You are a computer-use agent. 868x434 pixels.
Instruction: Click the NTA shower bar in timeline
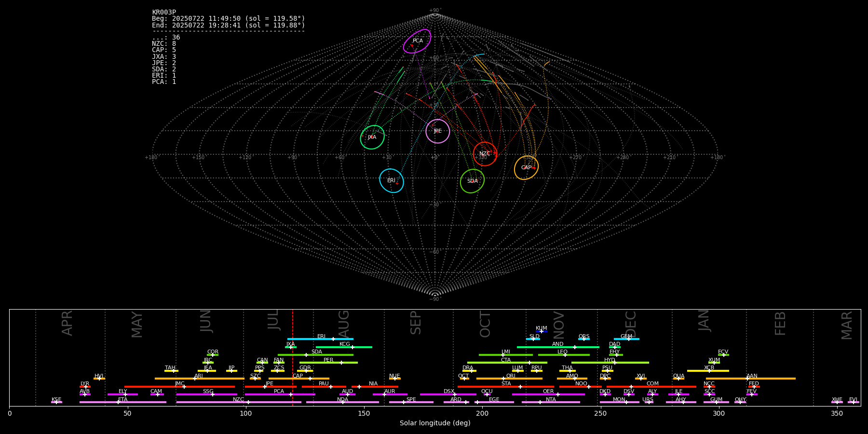tap(551, 402)
